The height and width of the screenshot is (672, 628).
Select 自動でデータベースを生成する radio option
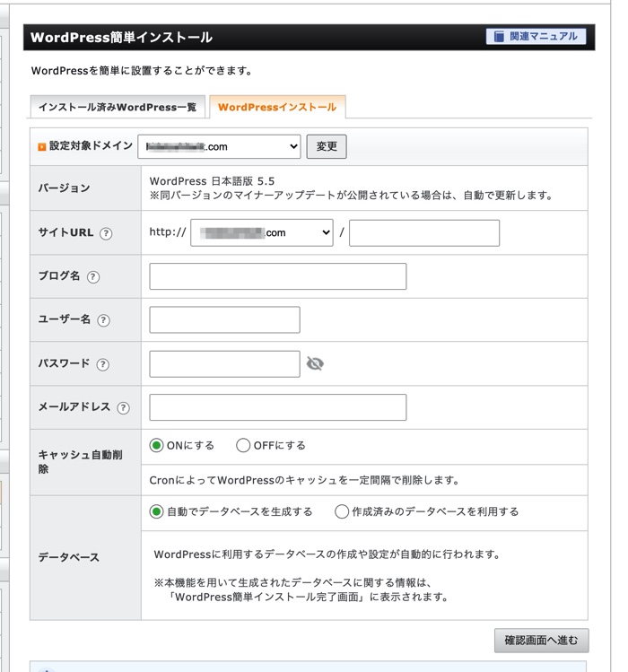156,511
